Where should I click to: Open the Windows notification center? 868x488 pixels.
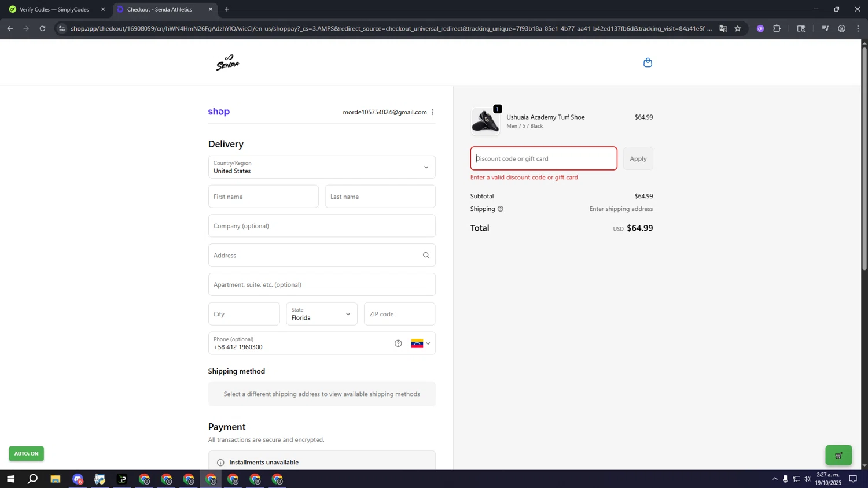coord(854,479)
